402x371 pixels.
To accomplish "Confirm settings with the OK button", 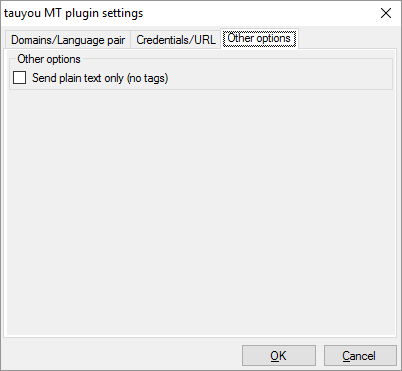I will pos(279,356).
